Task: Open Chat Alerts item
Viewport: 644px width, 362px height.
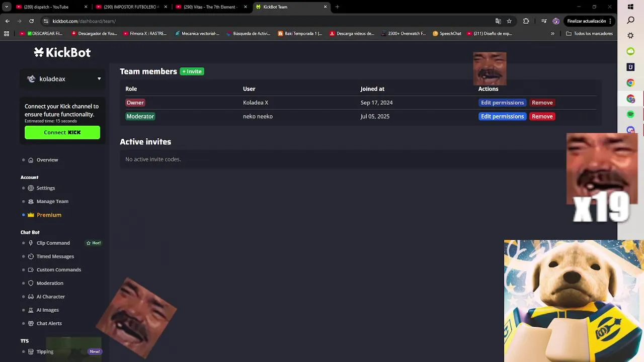Action: 45,324
